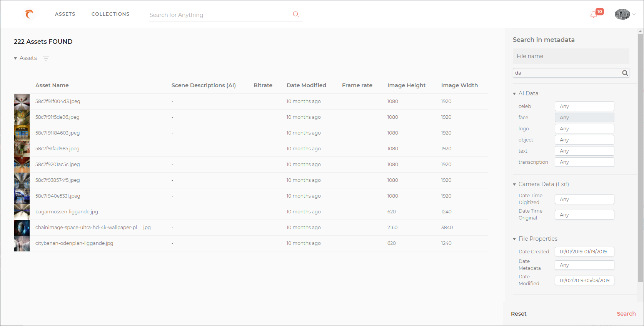Collapse the Assets list group

(15, 58)
